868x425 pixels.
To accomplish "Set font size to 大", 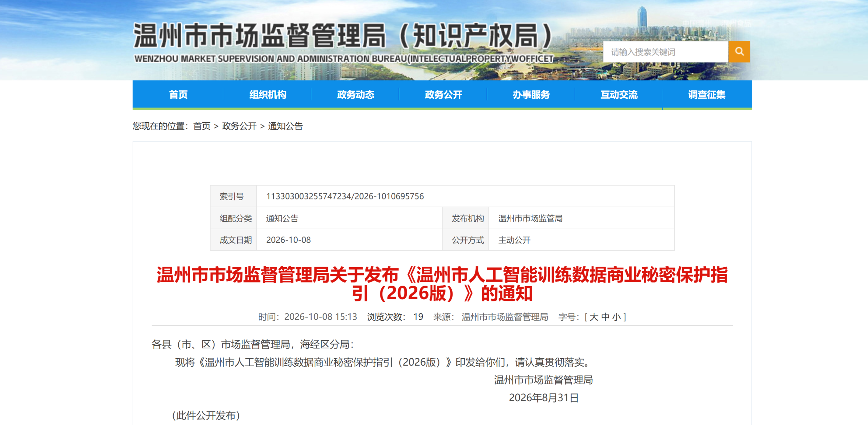I will pos(594,317).
